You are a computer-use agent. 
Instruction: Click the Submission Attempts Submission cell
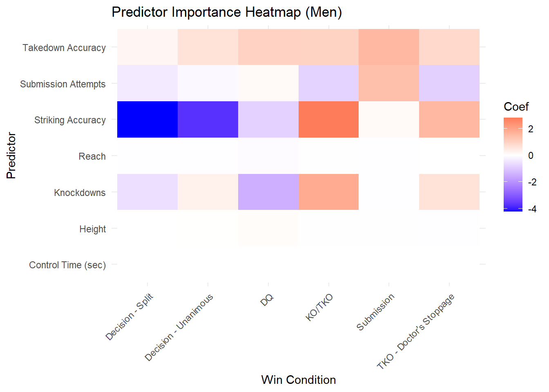tap(389, 83)
